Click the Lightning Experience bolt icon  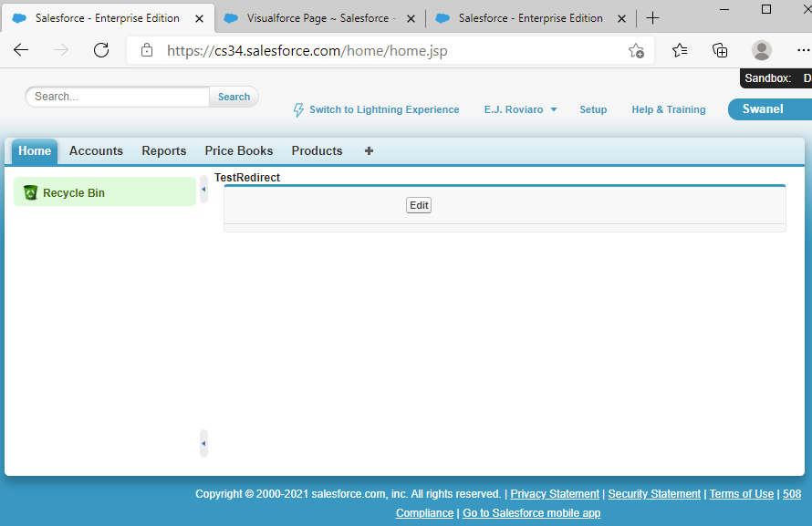pyautogui.click(x=298, y=109)
